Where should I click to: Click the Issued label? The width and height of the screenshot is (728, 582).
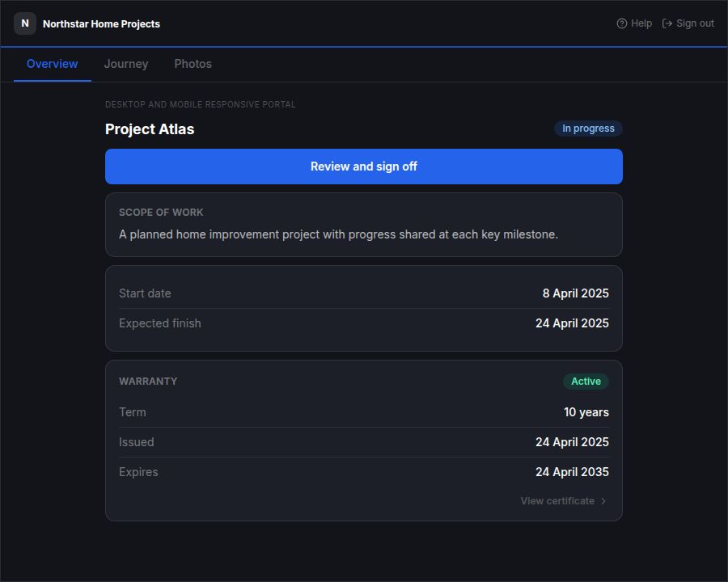click(137, 442)
